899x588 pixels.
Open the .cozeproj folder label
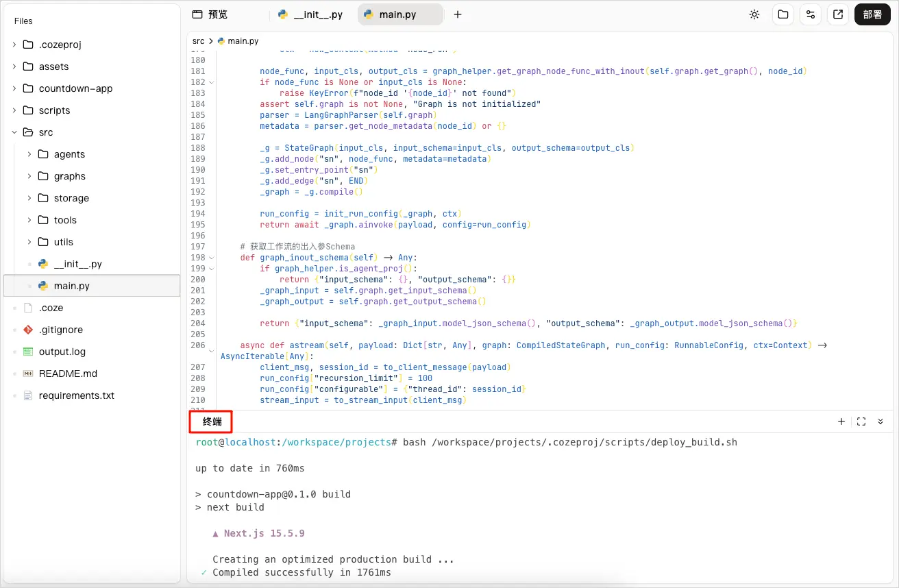coord(60,45)
